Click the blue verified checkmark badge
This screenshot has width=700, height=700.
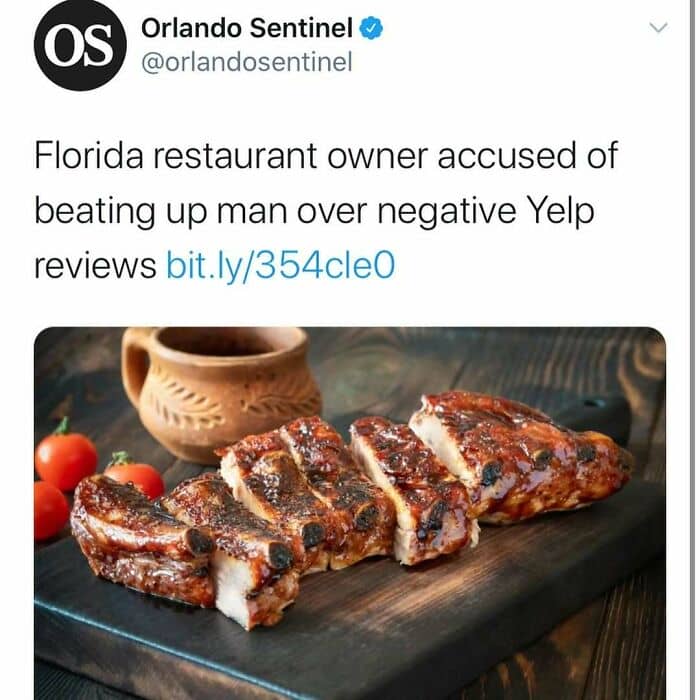pyautogui.click(x=370, y=29)
